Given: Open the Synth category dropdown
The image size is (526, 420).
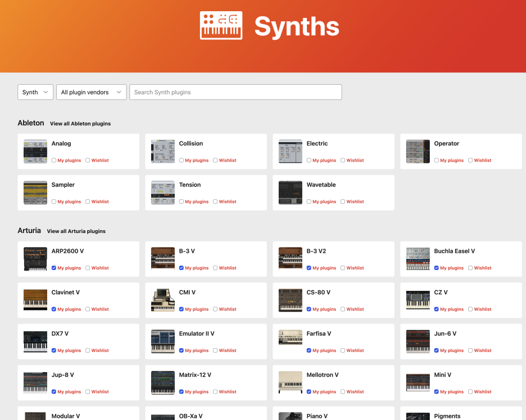Looking at the screenshot, I should click(x=35, y=92).
